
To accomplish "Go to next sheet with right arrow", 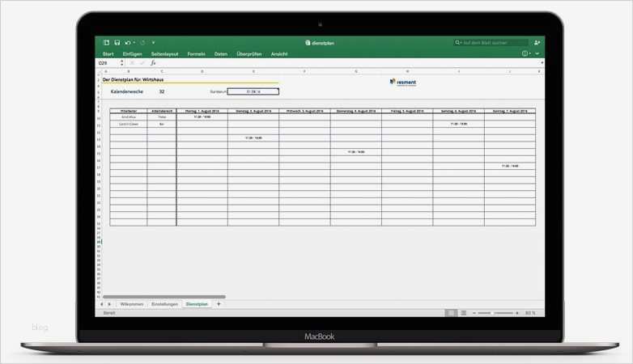I will tap(109, 304).
